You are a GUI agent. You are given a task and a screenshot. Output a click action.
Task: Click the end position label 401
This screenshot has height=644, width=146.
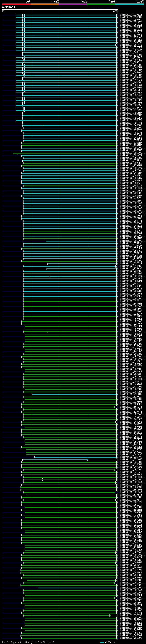pos(115,11)
